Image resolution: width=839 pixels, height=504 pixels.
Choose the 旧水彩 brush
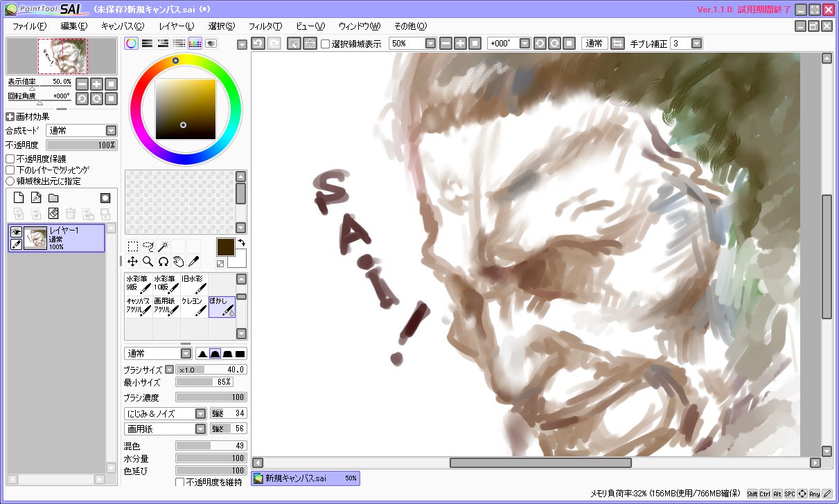pyautogui.click(x=194, y=285)
